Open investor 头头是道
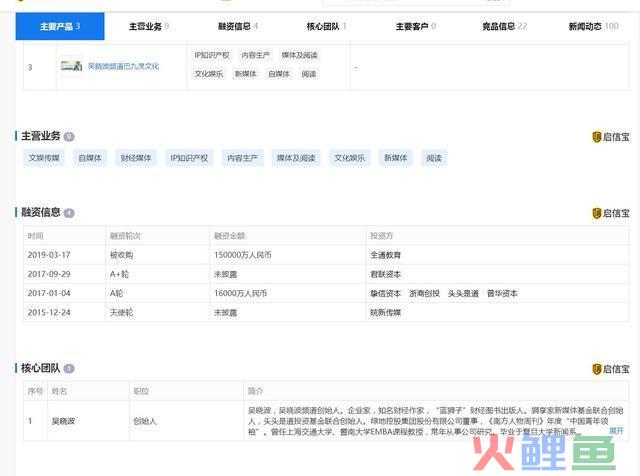Screen dimensions: 640x476 tap(463, 294)
